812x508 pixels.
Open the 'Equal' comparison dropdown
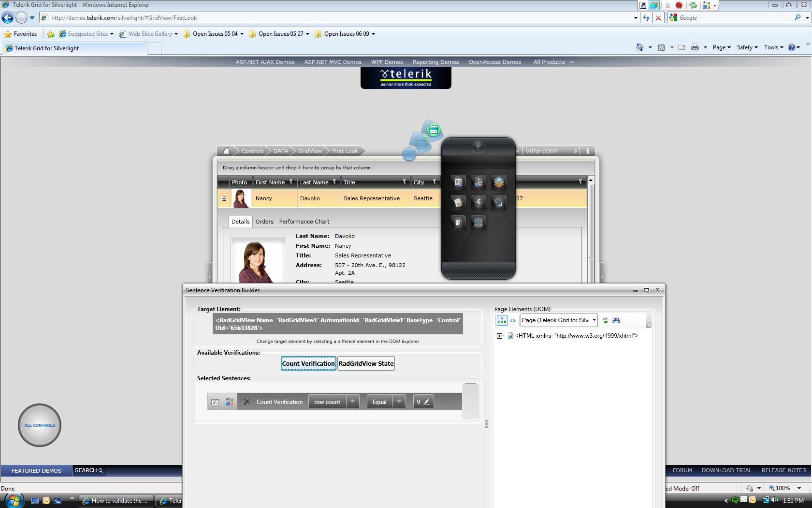399,402
